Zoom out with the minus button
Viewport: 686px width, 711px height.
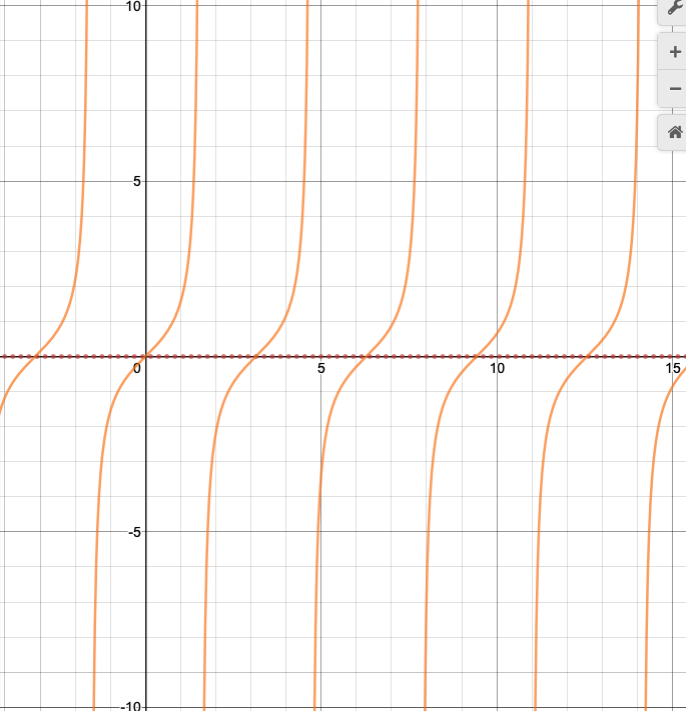[674, 89]
